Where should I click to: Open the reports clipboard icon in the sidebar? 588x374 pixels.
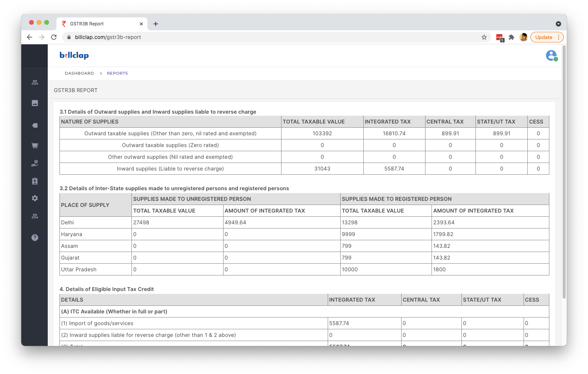35,181
